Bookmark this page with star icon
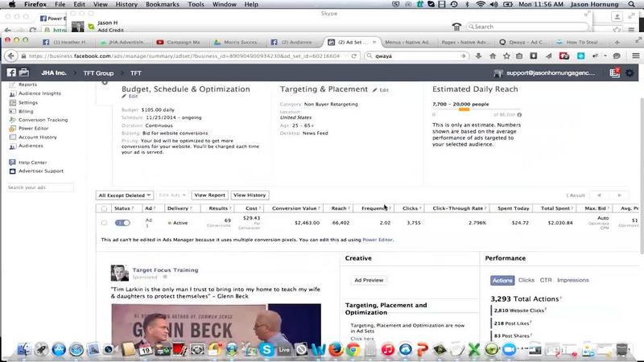Image resolution: width=644 pixels, height=362 pixels. coord(506,56)
